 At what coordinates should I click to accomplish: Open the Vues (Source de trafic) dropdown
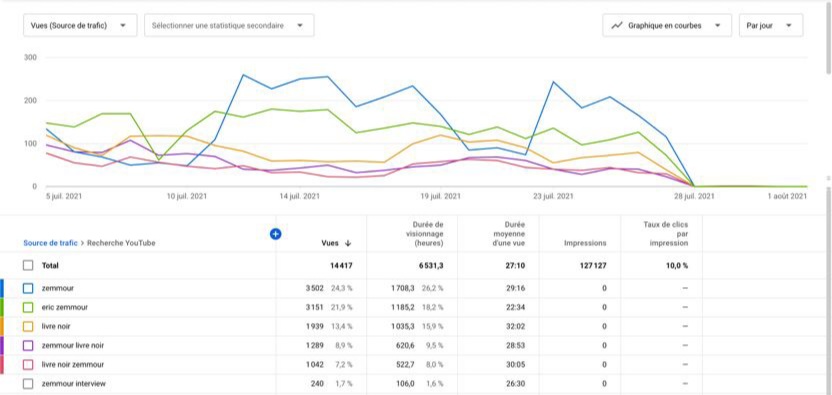(x=80, y=25)
